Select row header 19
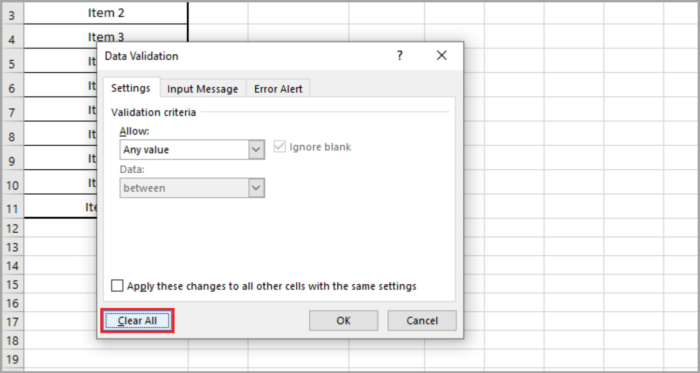700x373 pixels. pyautogui.click(x=12, y=359)
